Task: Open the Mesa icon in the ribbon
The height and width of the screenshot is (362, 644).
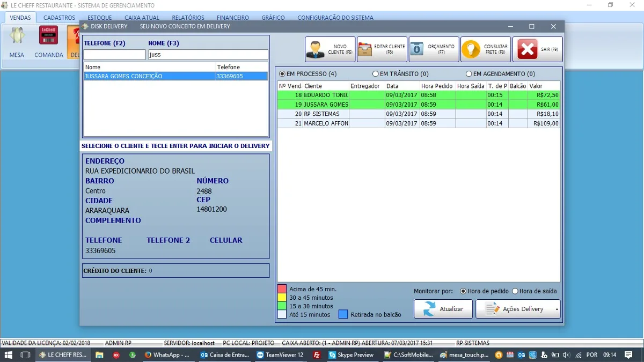Action: point(17,41)
